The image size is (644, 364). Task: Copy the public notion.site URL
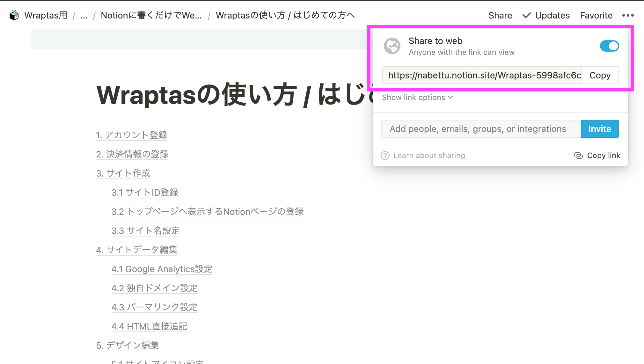point(600,75)
